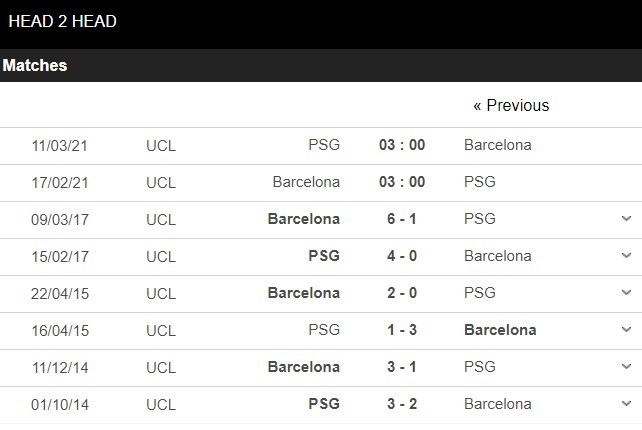Viewport: 642px width, 430px height.
Task: Select the Matches section header
Action: point(35,66)
